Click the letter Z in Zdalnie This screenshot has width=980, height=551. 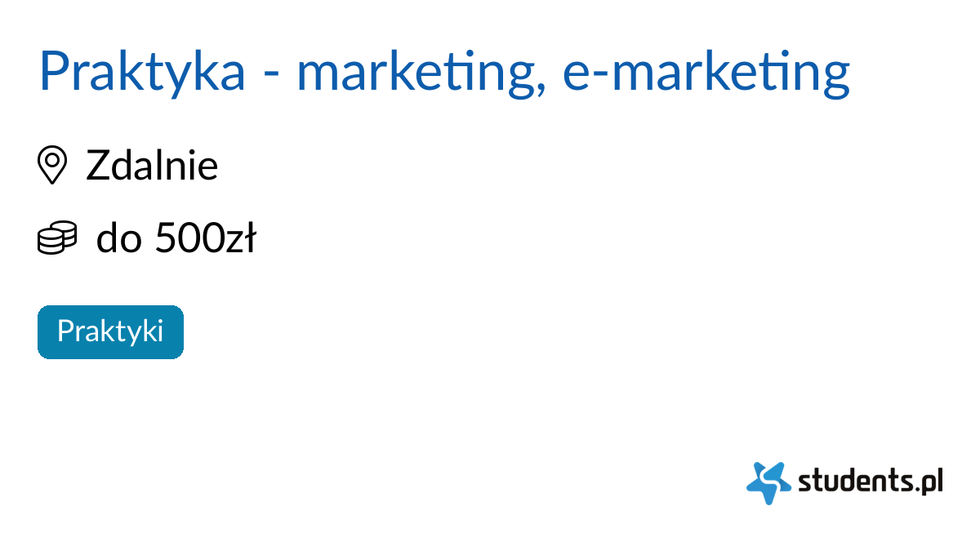[96, 166]
